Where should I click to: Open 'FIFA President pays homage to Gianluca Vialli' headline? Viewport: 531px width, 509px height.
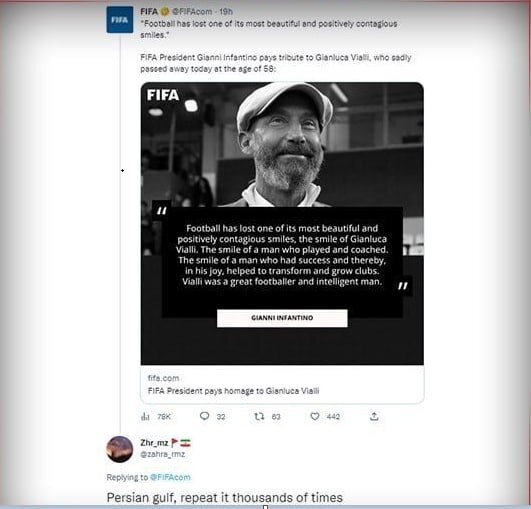[x=233, y=391]
